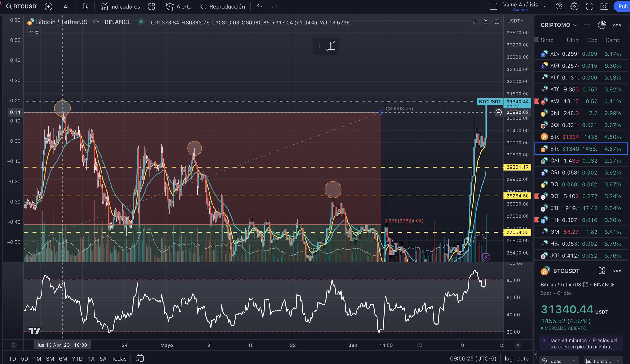630x364 pixels.
Task: Undo last chart action
Action: tap(260, 6)
